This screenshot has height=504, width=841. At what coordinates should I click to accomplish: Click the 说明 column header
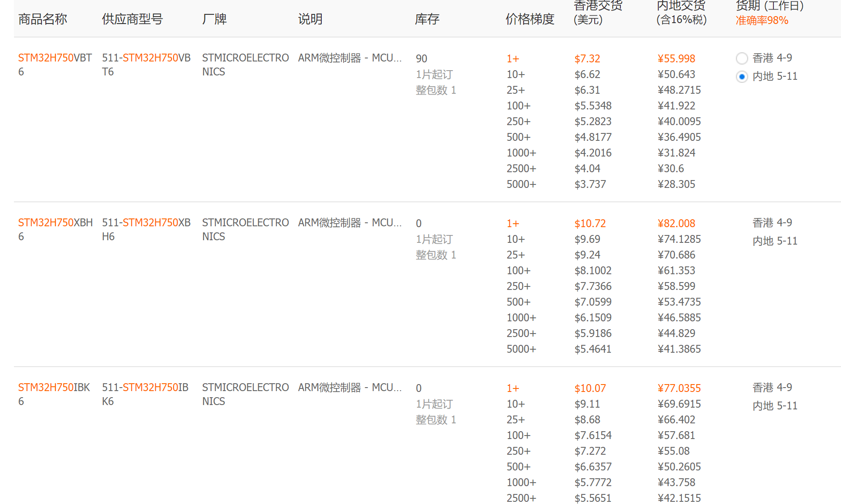pos(310,19)
